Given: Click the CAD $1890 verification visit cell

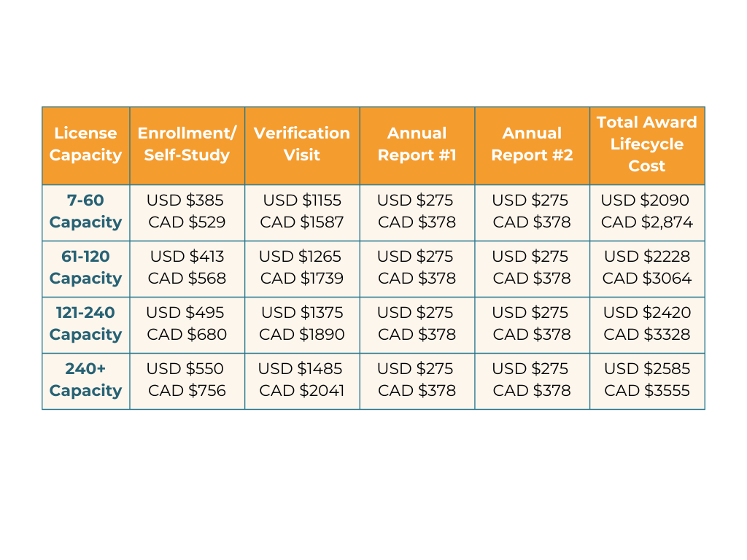Looking at the screenshot, I should [x=302, y=335].
